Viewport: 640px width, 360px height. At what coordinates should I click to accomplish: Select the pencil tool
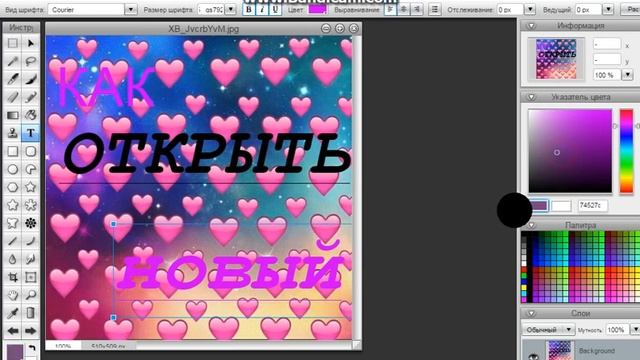click(31, 97)
